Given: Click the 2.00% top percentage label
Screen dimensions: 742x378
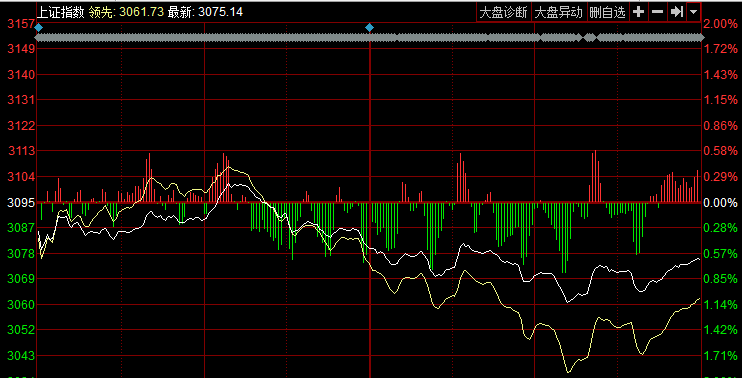Looking at the screenshot, I should coord(720,23).
